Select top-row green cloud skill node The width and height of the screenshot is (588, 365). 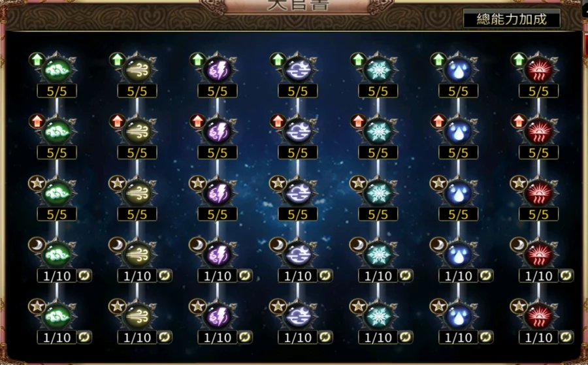57,70
